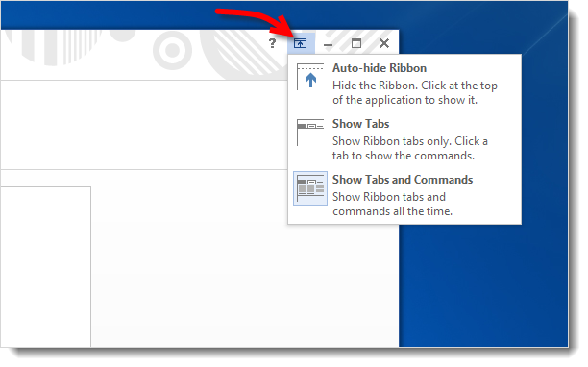Open Help with the question mark icon
The height and width of the screenshot is (367, 588).
point(272,43)
